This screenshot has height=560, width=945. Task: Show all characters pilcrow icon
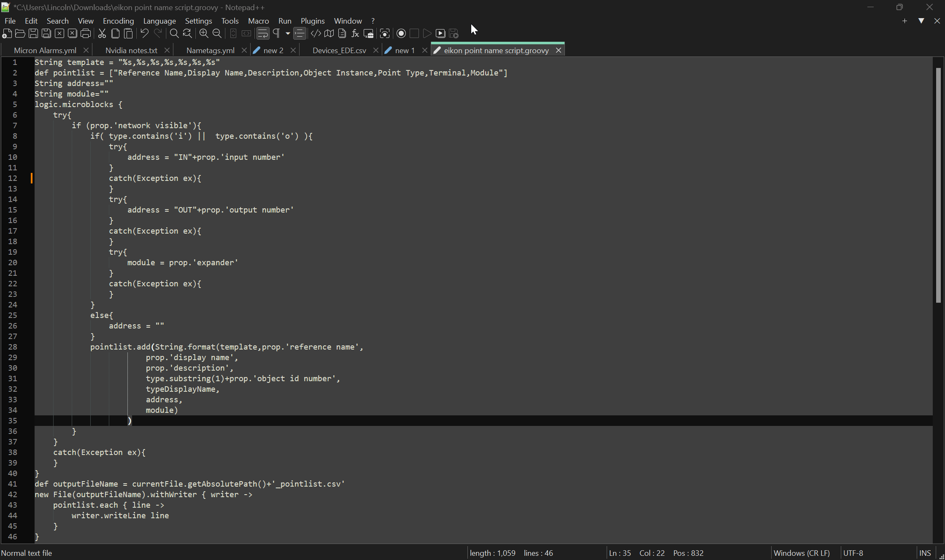(x=277, y=33)
